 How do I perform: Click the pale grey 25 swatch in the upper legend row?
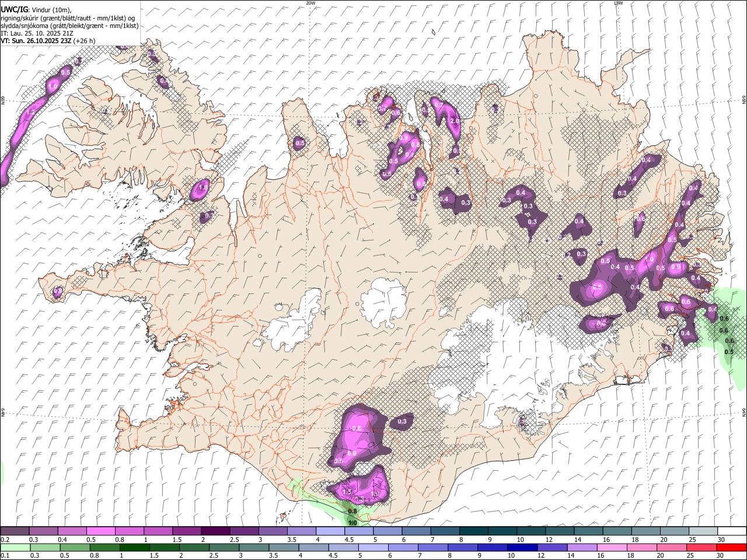[703, 531]
